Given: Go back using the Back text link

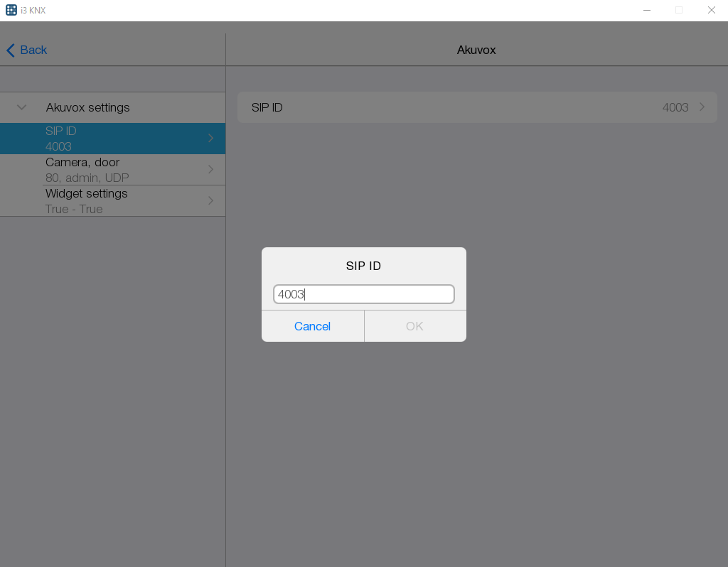Looking at the screenshot, I should pyautogui.click(x=33, y=50).
